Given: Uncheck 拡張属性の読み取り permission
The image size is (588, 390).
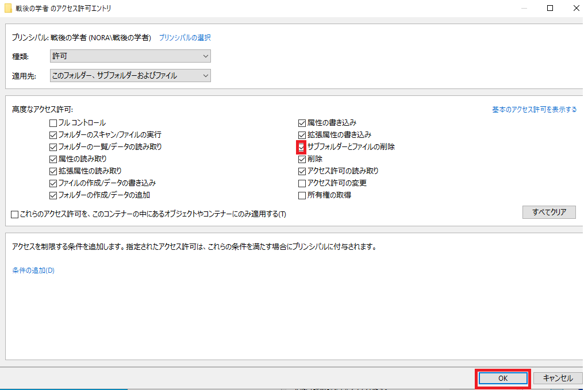Looking at the screenshot, I should pyautogui.click(x=53, y=171).
